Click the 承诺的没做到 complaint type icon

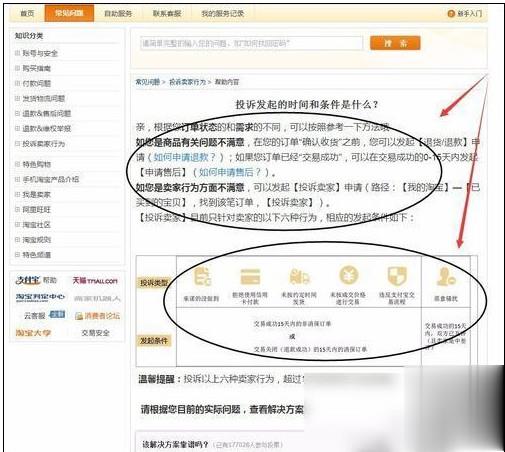click(x=202, y=277)
